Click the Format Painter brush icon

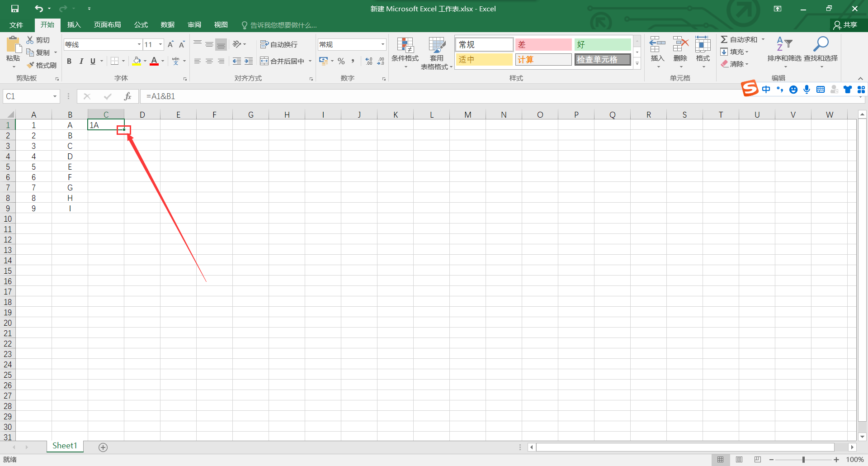[x=30, y=65]
